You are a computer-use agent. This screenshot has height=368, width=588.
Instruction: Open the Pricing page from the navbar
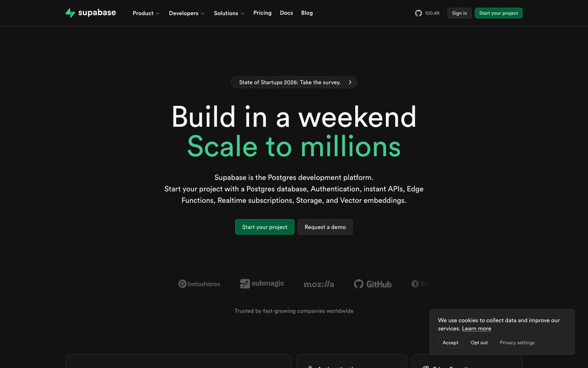pyautogui.click(x=262, y=13)
